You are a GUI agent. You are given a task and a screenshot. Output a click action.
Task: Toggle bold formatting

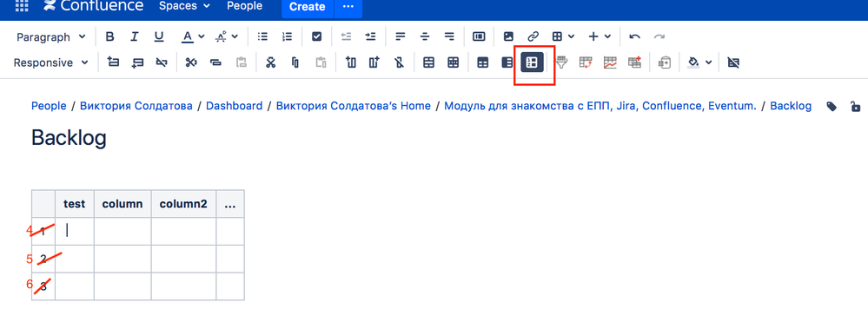[x=109, y=36]
